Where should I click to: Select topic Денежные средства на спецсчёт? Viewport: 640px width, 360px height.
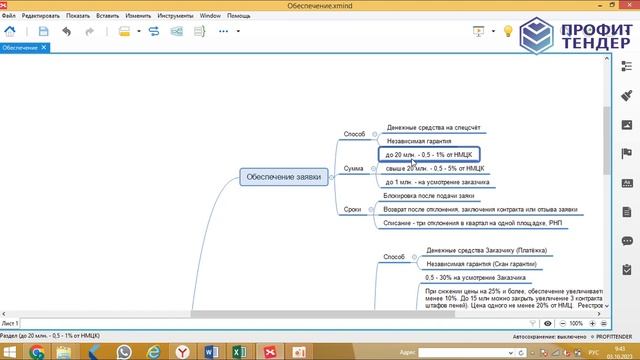(x=433, y=127)
